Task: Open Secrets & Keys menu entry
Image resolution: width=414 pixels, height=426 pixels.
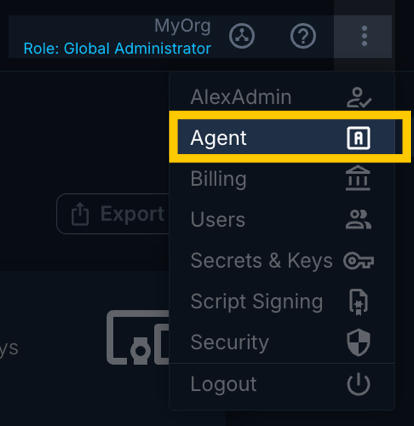Action: (x=282, y=260)
